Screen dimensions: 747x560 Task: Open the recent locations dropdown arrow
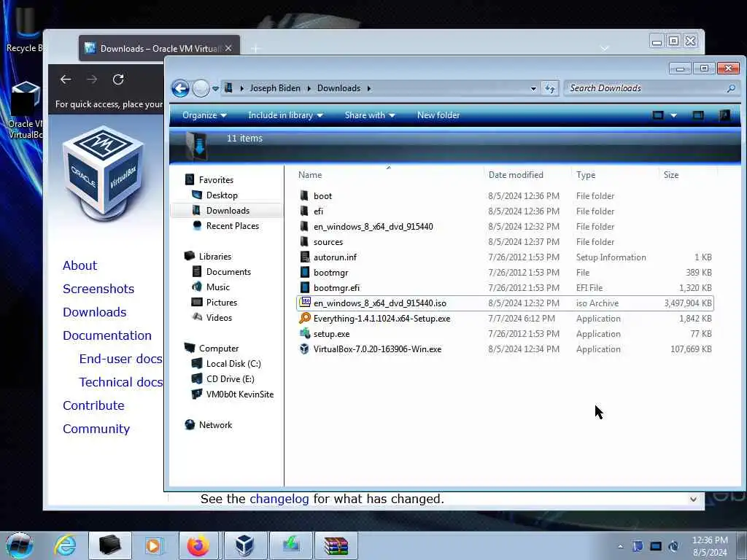[x=215, y=88]
